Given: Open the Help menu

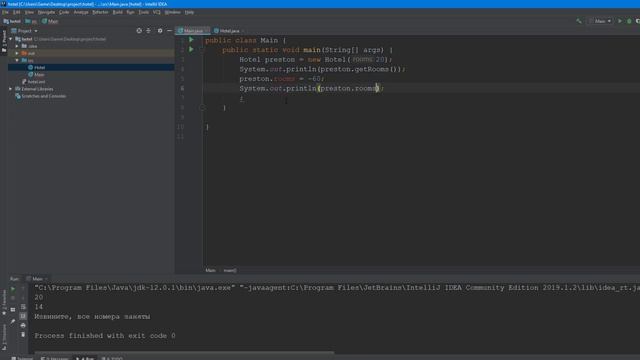Looking at the screenshot, I should (189, 12).
